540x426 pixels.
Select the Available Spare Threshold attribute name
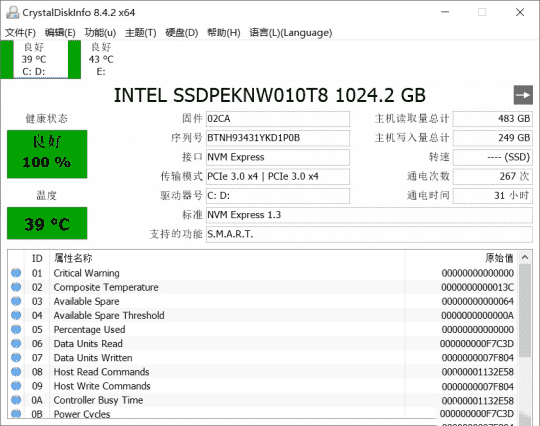point(109,315)
